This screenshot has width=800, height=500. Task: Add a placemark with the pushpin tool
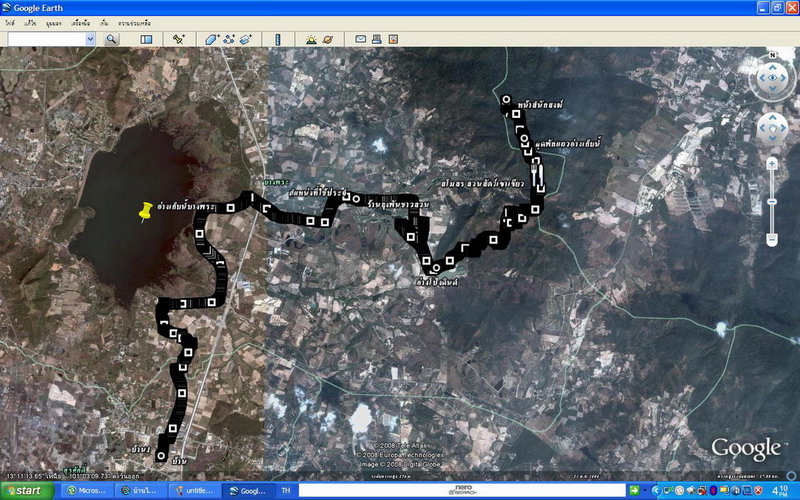[x=179, y=39]
